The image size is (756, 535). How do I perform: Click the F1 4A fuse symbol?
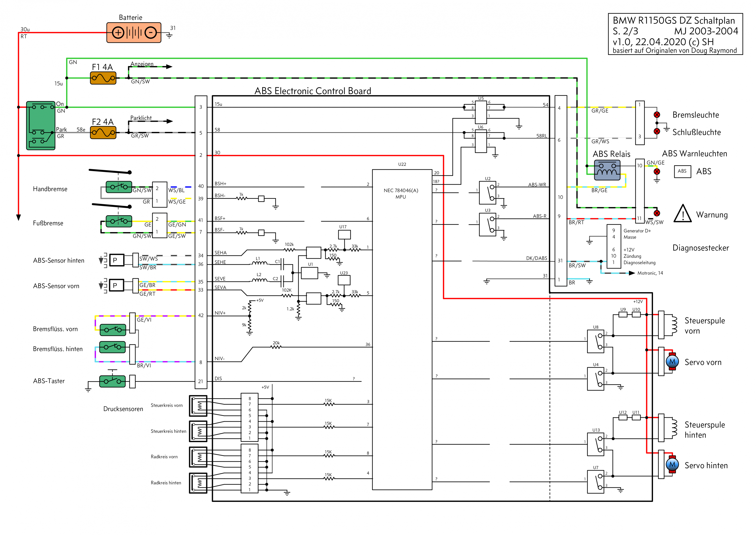103,78
